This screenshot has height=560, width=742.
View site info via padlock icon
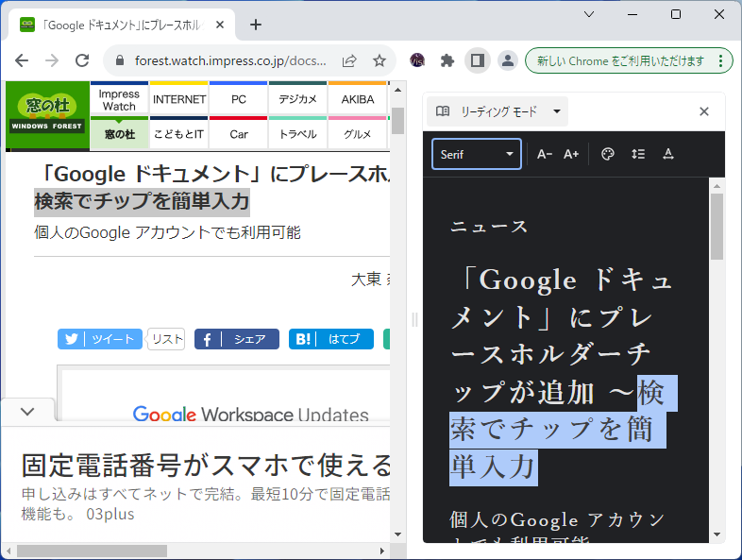[x=120, y=60]
